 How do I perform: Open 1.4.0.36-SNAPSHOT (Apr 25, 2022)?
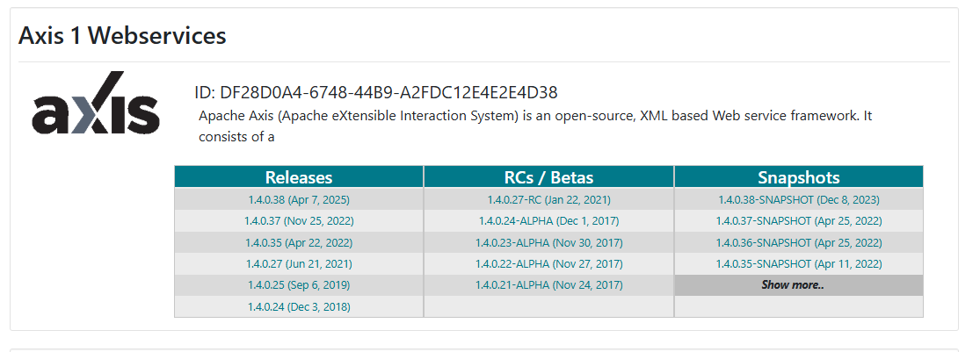(x=799, y=243)
